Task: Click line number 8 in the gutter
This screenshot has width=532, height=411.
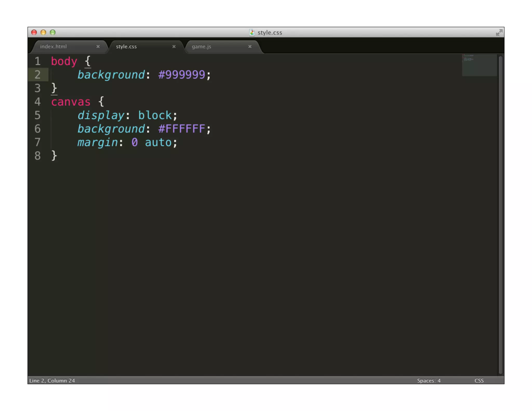Action: [38, 156]
